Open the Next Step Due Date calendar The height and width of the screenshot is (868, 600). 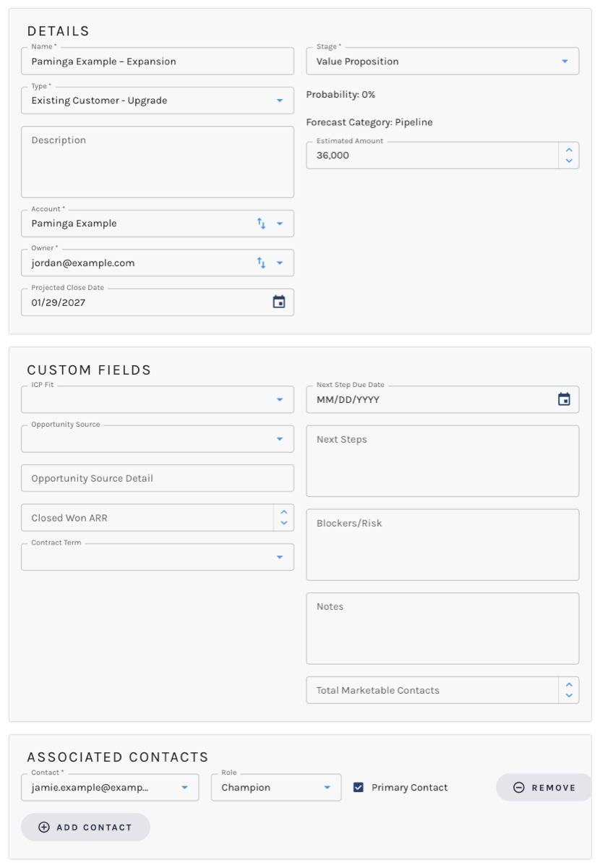point(564,399)
